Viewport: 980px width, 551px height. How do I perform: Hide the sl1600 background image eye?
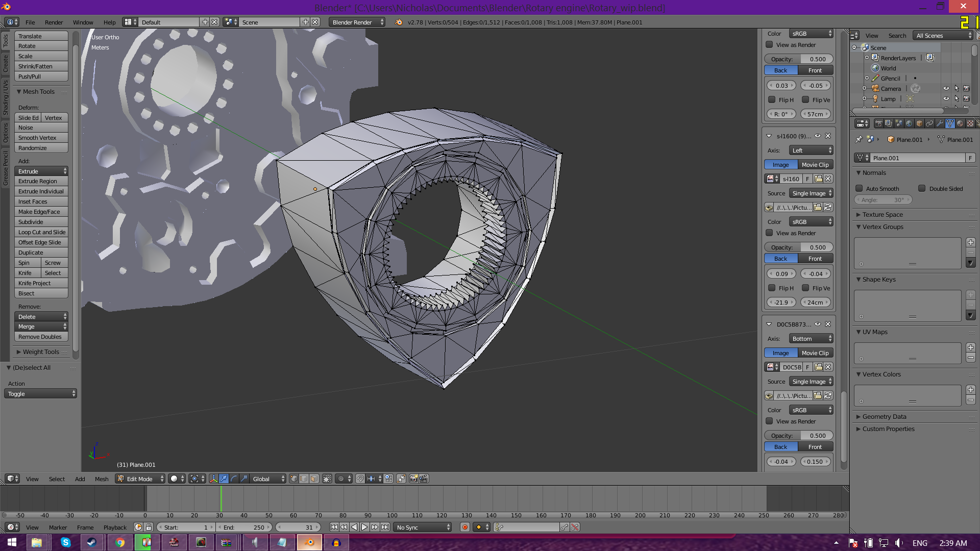click(x=818, y=136)
